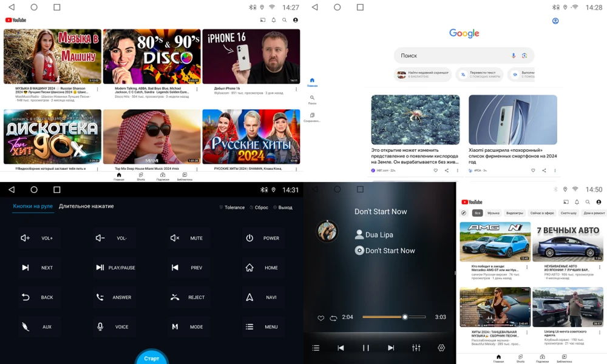This screenshot has width=607, height=364.
Task: Focus the Google Поиск search field
Action: click(452, 56)
